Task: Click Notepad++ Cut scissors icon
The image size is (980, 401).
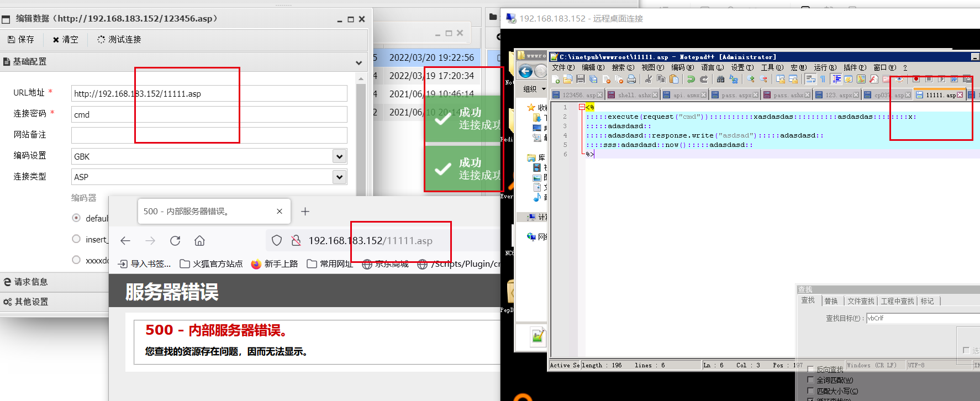Action: (648, 79)
